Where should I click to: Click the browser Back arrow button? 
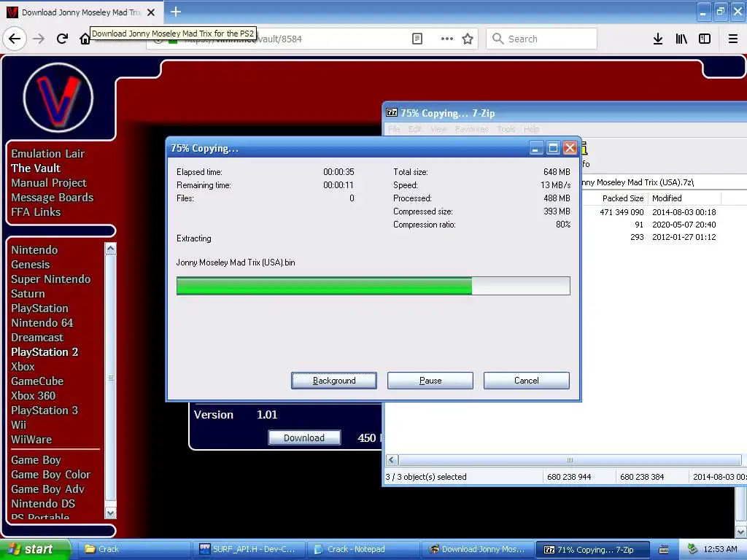click(x=15, y=39)
